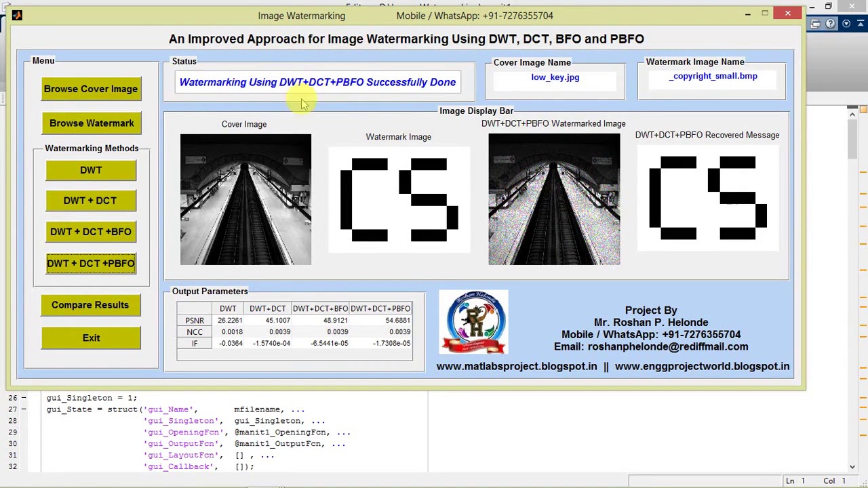This screenshot has width=868, height=488.
Task: Select PSNR value 54.6881
Action: pos(398,321)
